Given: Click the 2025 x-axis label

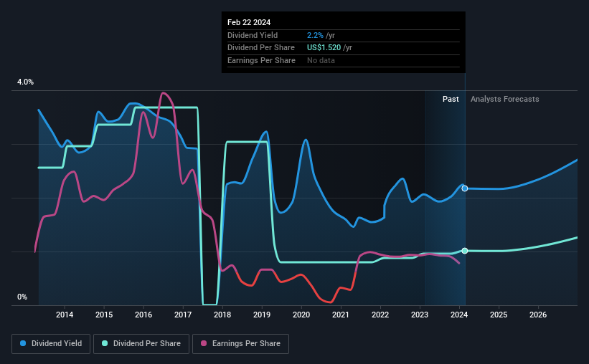Looking at the screenshot, I should point(499,315).
